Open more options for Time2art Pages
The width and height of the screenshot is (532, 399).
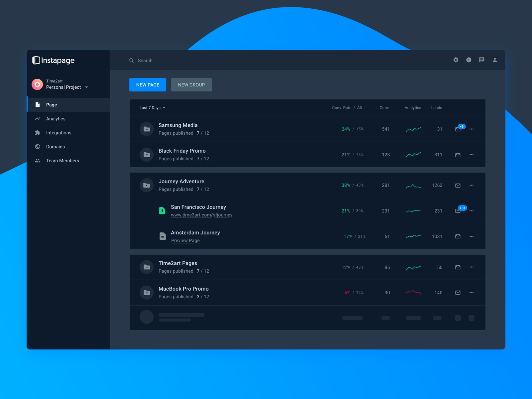coord(471,267)
